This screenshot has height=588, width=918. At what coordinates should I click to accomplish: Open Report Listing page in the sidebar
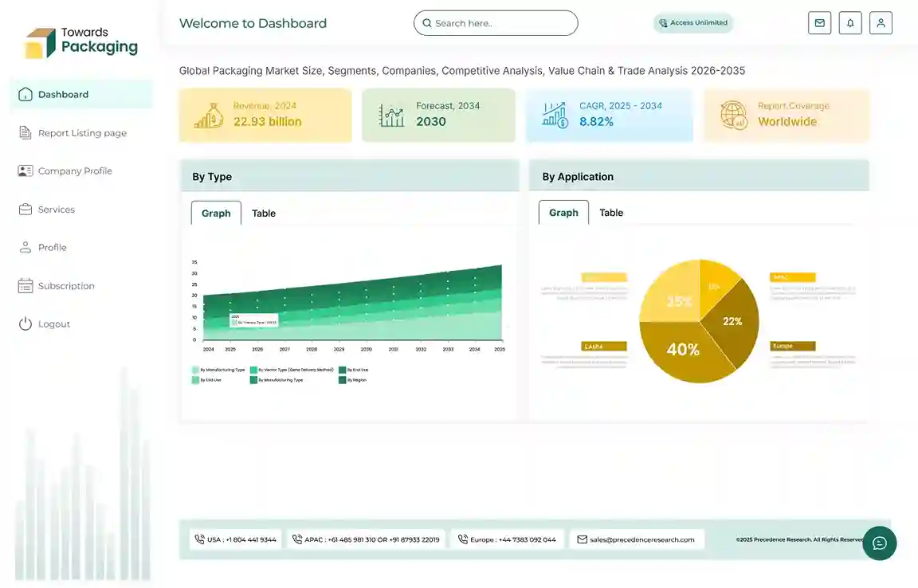[x=82, y=133]
